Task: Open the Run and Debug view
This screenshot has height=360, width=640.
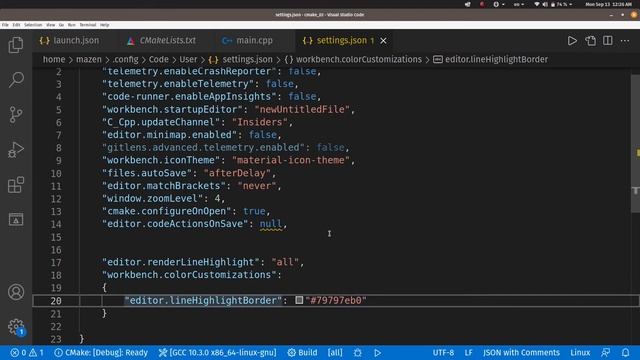Action: coord(16,150)
